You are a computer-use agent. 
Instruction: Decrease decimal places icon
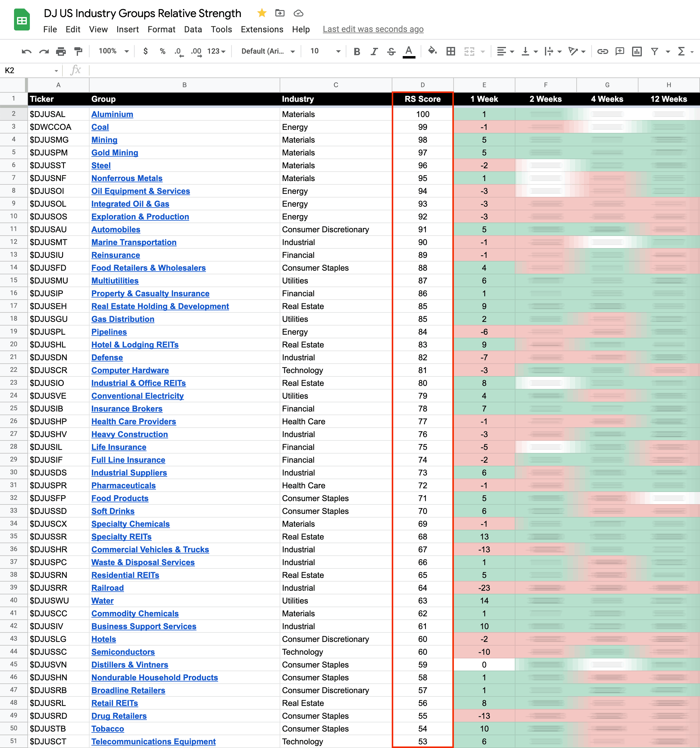(x=179, y=52)
